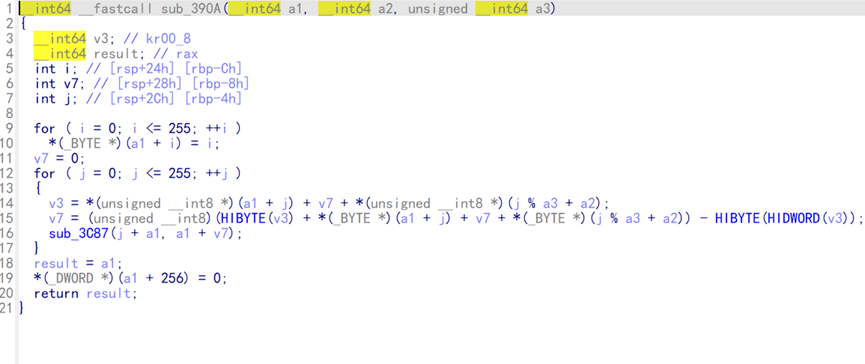Click '*(_BYTE *)(a1 + i) = i;' statement

(135, 143)
